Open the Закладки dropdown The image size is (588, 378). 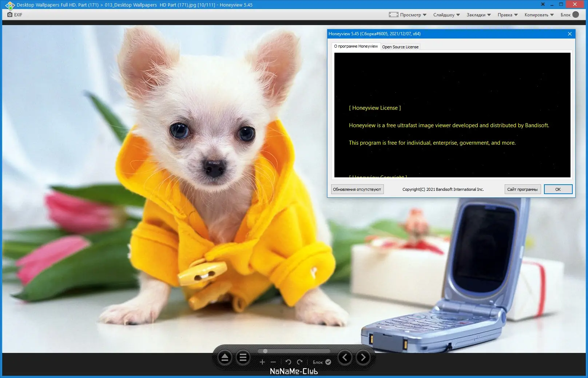(x=479, y=15)
